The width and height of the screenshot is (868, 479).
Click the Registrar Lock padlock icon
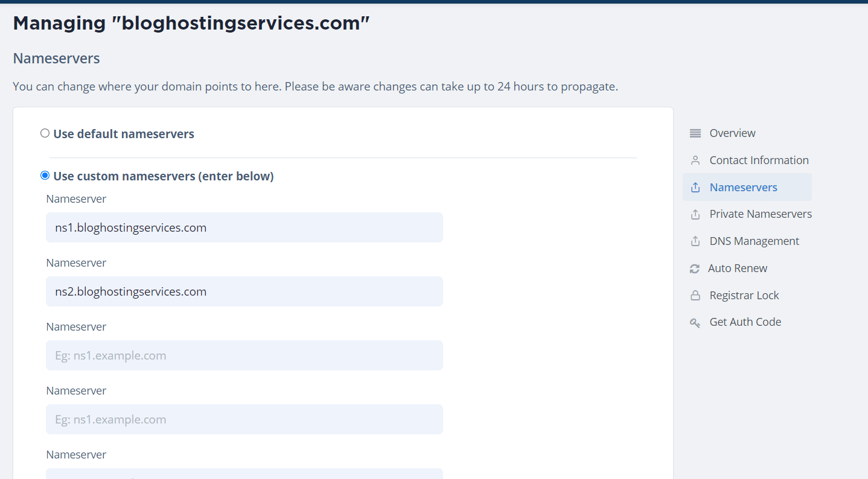point(694,294)
